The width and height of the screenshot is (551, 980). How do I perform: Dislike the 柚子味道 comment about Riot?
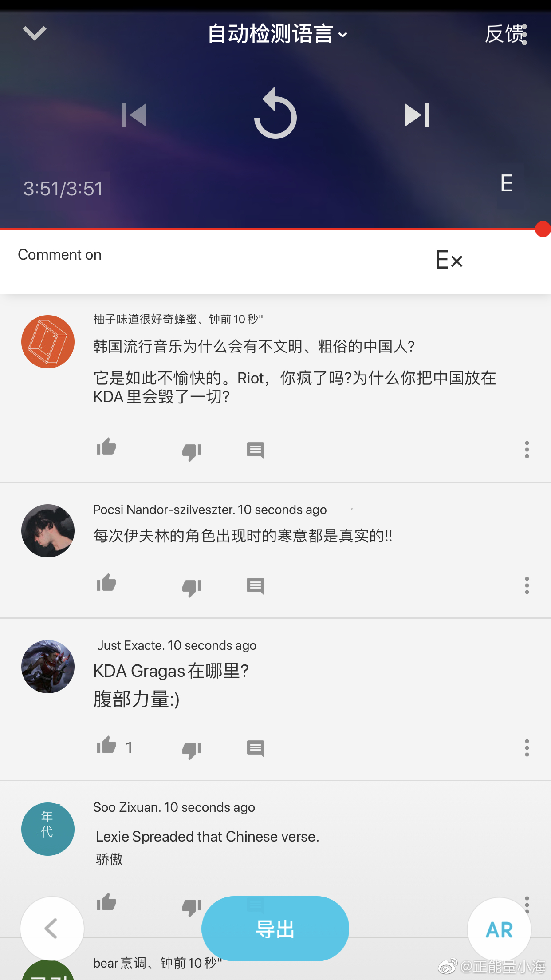[192, 452]
